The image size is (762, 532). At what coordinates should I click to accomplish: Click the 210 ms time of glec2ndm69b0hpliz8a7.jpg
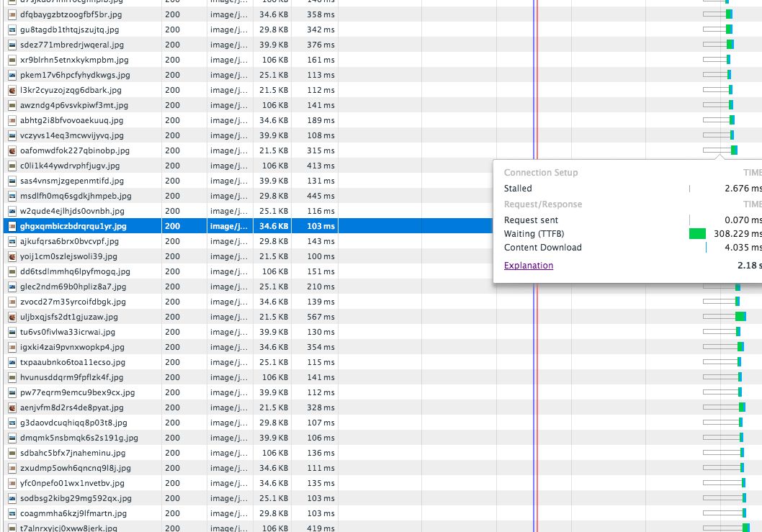click(321, 287)
